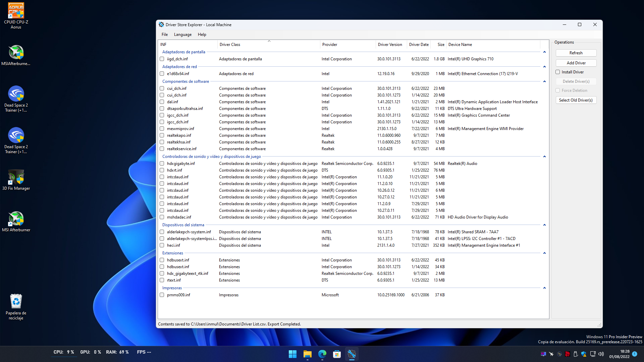Image resolution: width=644 pixels, height=362 pixels.
Task: Click Windows Security shield tray icon
Action: [x=584, y=354]
